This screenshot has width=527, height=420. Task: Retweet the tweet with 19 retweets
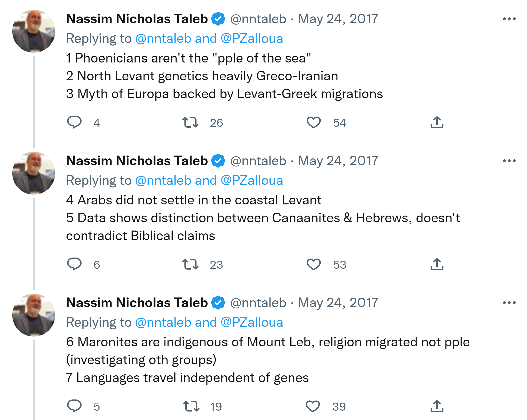tap(191, 406)
